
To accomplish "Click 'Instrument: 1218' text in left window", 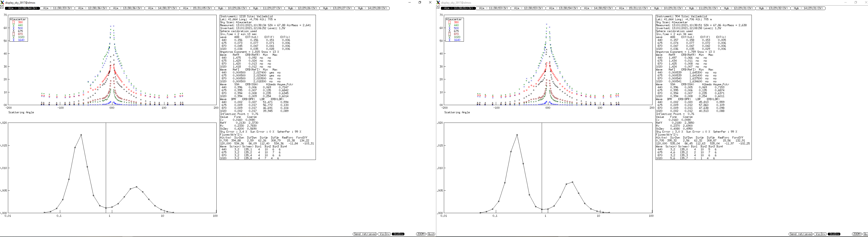I will tap(233, 16).
